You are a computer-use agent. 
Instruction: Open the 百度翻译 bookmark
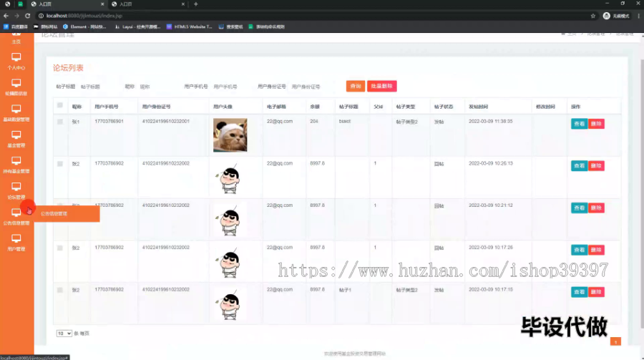[x=16, y=26]
